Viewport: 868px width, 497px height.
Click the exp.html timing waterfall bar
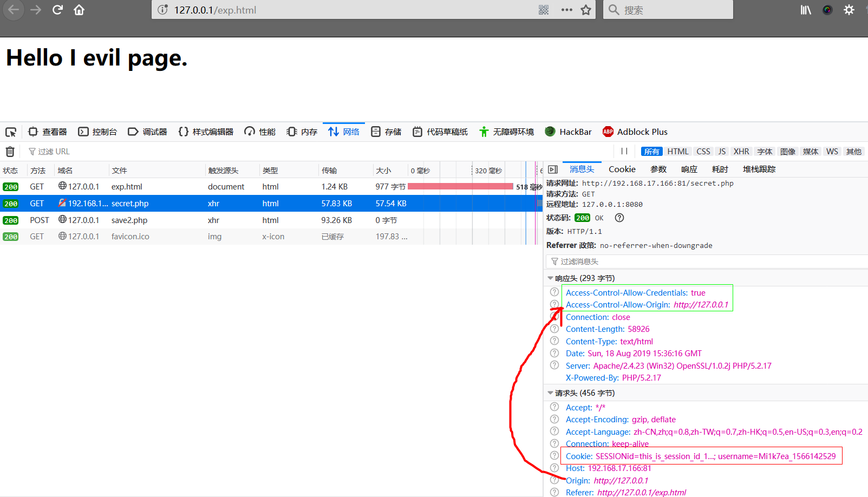point(460,186)
